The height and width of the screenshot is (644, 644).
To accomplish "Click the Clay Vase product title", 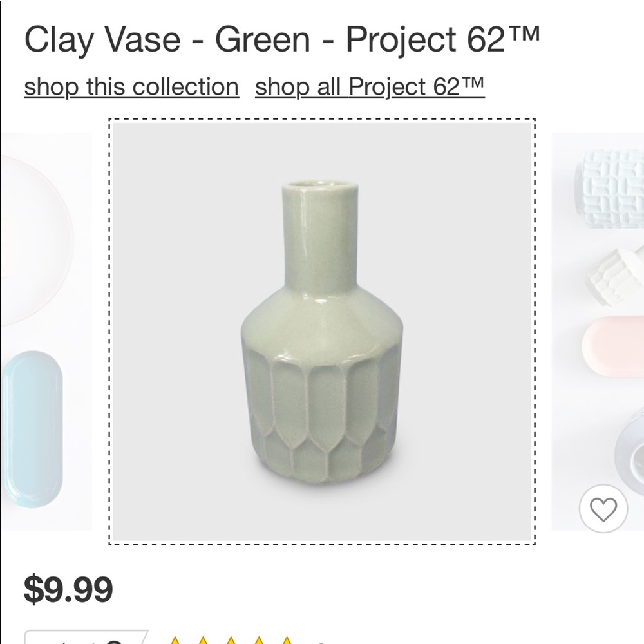I will pyautogui.click(x=281, y=40).
